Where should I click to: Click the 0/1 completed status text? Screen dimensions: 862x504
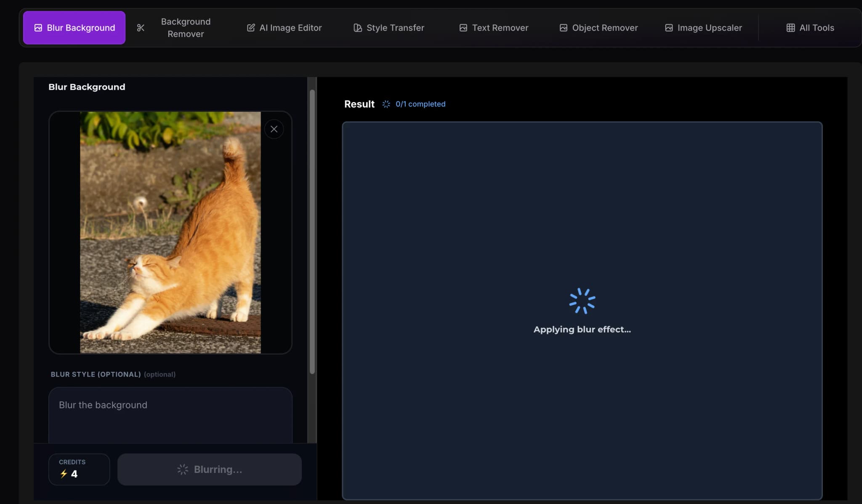click(x=420, y=104)
